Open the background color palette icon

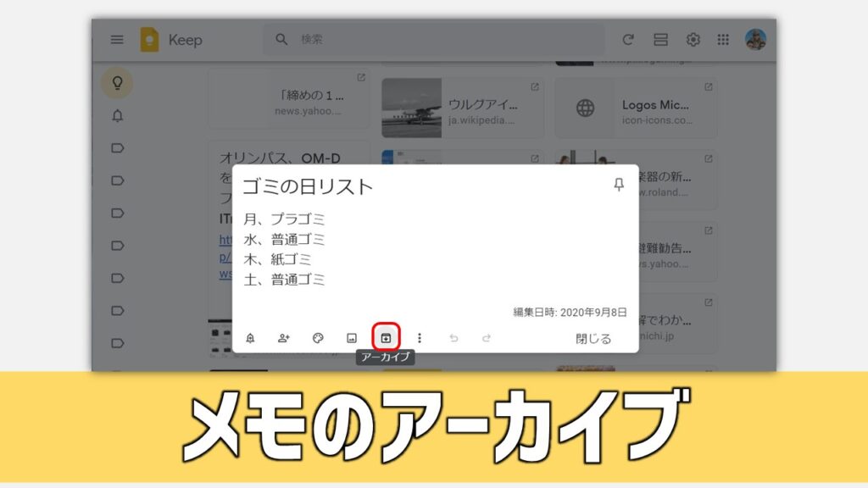318,338
